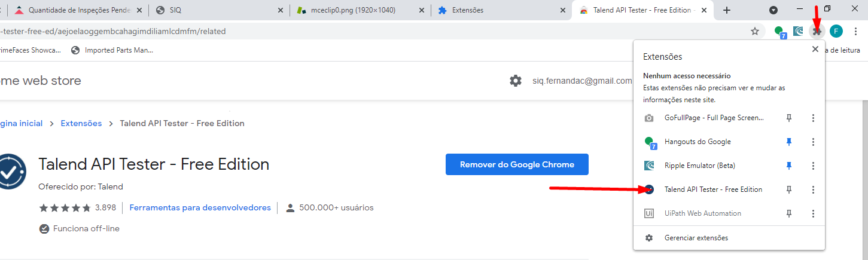Open a new tab with plus button
This screenshot has height=260, width=868.
(x=727, y=10)
